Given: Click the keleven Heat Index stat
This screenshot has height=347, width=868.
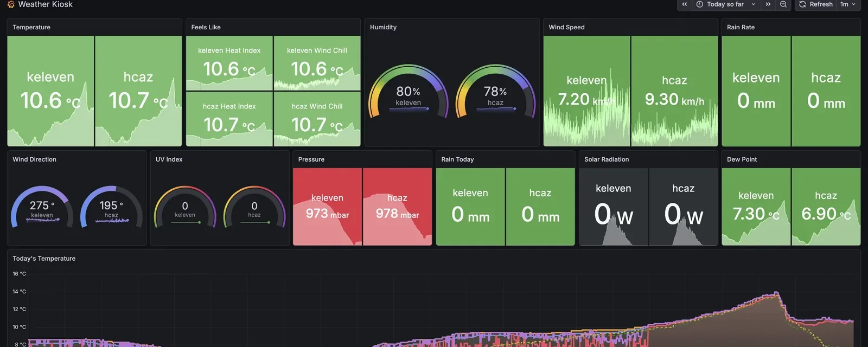Looking at the screenshot, I should click(x=229, y=63).
